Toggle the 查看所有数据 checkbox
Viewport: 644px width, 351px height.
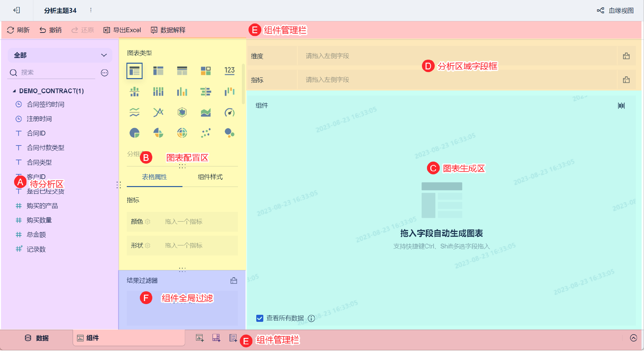(260, 318)
